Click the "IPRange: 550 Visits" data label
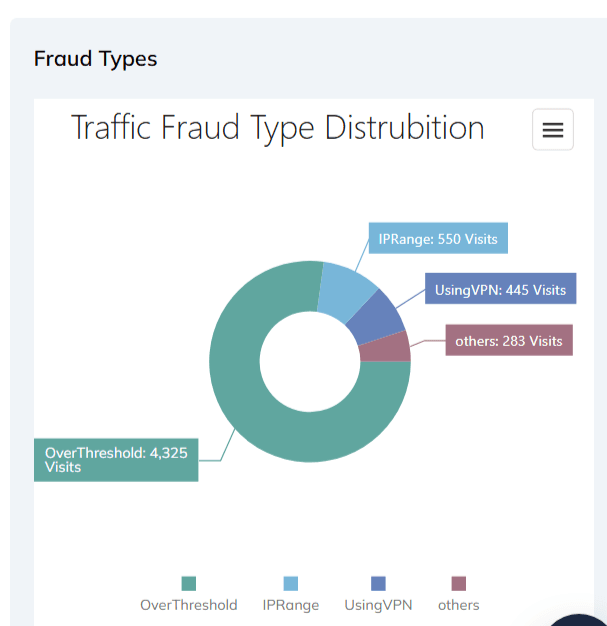The width and height of the screenshot is (607, 626). tap(437, 239)
